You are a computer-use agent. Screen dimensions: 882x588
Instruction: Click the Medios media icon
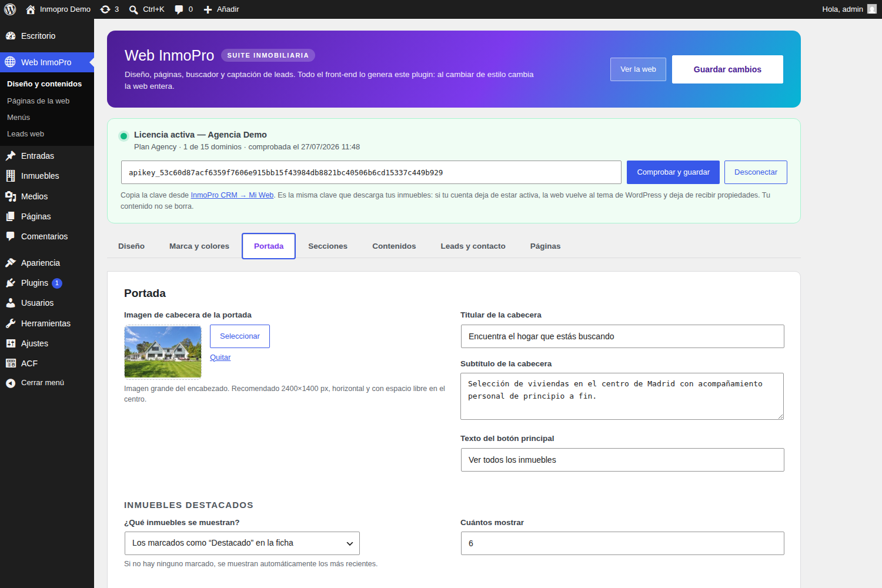pos(11,196)
